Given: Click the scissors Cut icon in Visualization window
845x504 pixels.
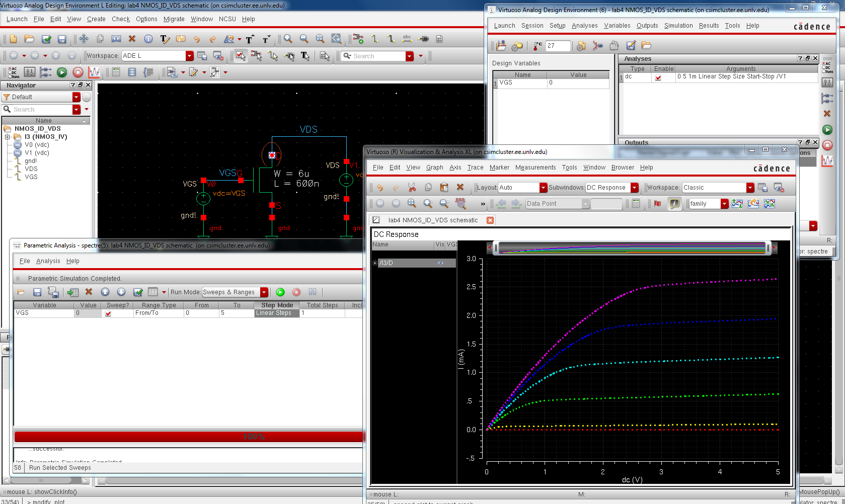Looking at the screenshot, I should pos(412,188).
